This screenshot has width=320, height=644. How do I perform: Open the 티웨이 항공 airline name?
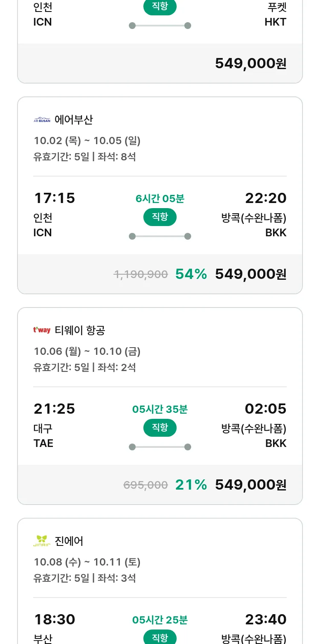click(80, 330)
